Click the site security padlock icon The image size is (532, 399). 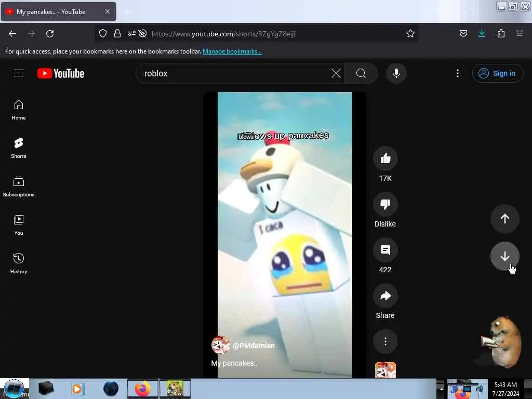[117, 33]
